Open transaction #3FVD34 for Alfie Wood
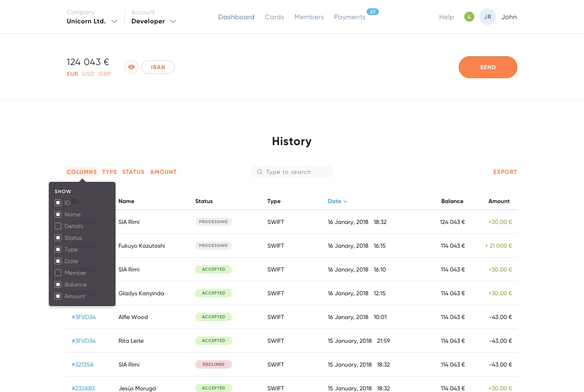The width and height of the screenshot is (584, 392). point(83,317)
